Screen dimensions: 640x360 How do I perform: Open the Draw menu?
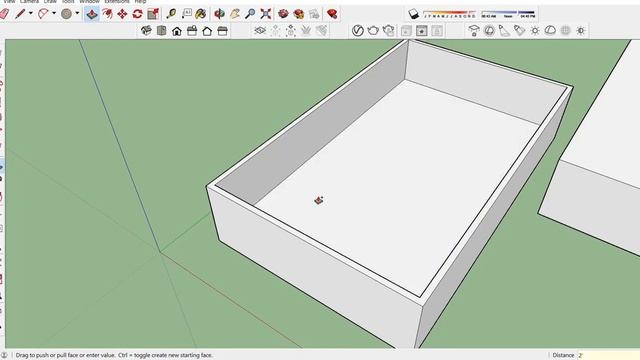click(x=50, y=2)
